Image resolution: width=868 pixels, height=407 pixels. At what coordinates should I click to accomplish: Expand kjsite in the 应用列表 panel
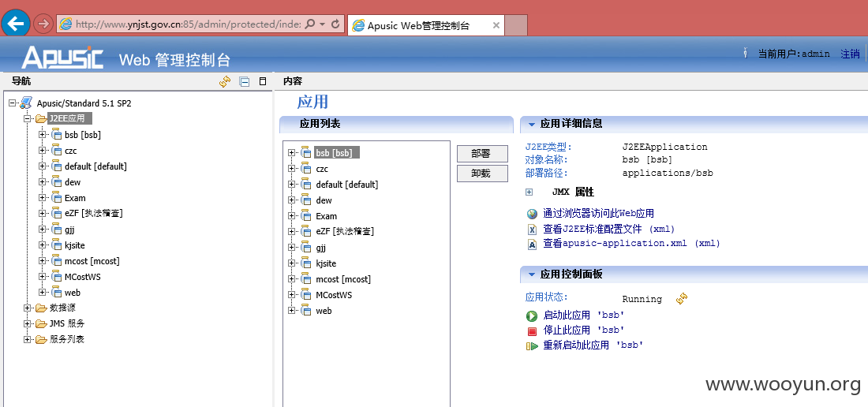pyautogui.click(x=292, y=263)
